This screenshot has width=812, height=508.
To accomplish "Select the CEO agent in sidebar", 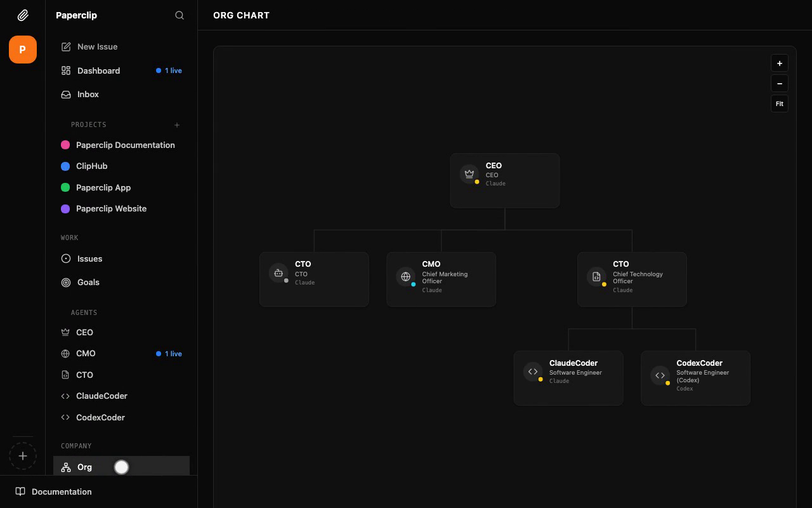I will 121,332.
